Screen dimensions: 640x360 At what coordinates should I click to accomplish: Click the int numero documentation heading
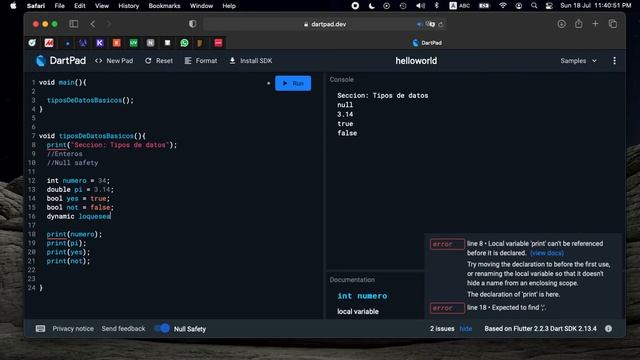[362, 296]
